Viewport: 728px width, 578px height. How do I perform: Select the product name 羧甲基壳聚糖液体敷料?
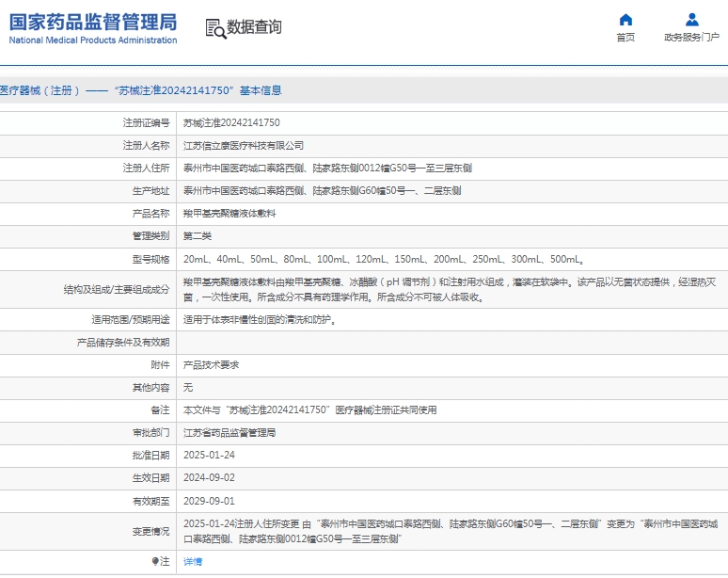point(229,214)
